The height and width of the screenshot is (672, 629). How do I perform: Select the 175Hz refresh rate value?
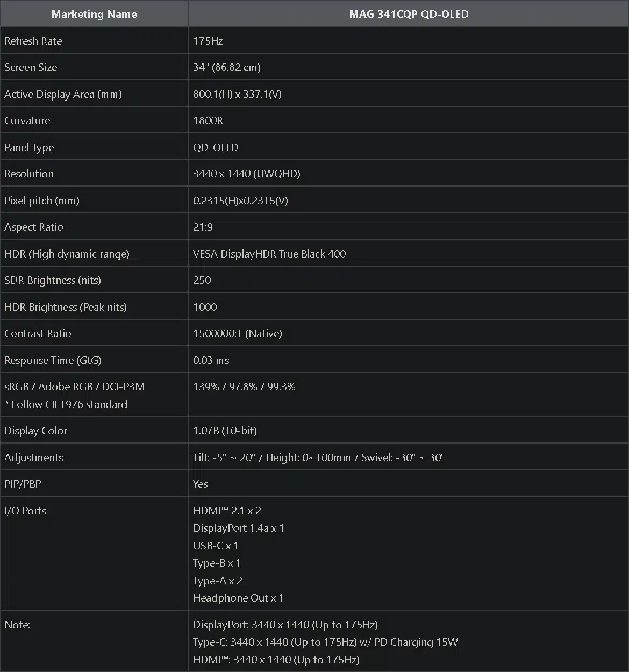pos(208,41)
